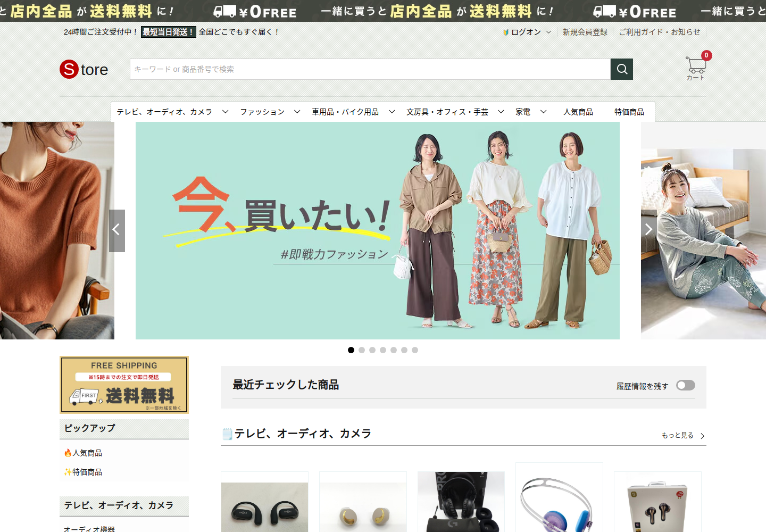Click the 送料無料 free shipping banner

[124, 385]
